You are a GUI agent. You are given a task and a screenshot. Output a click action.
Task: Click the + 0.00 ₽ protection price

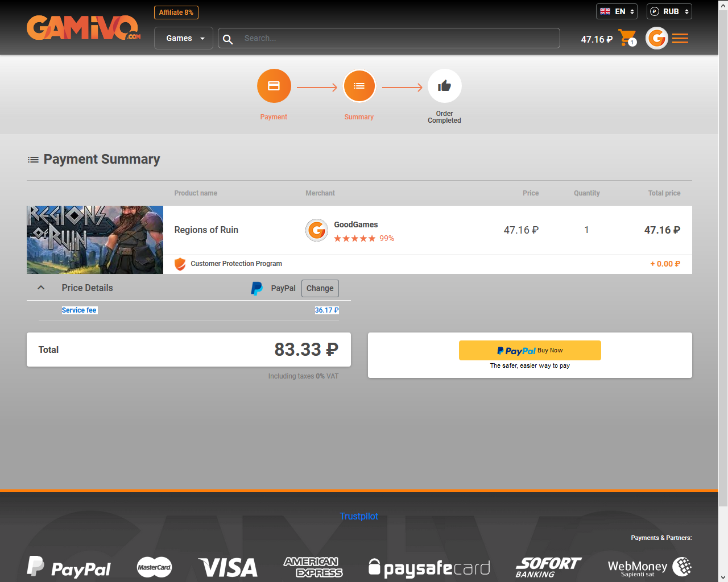coord(665,264)
